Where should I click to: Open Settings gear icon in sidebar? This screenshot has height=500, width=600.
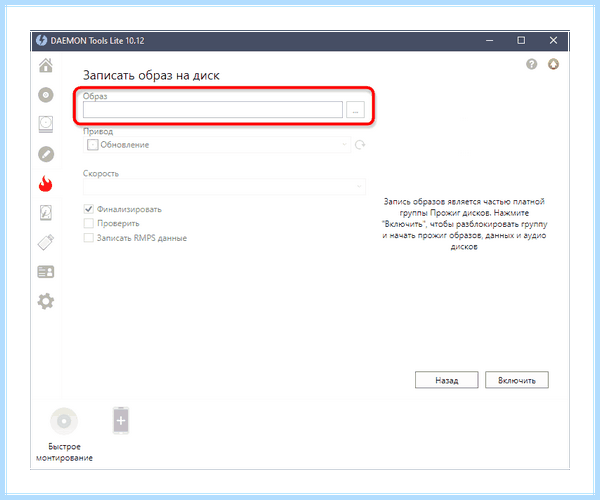[46, 301]
